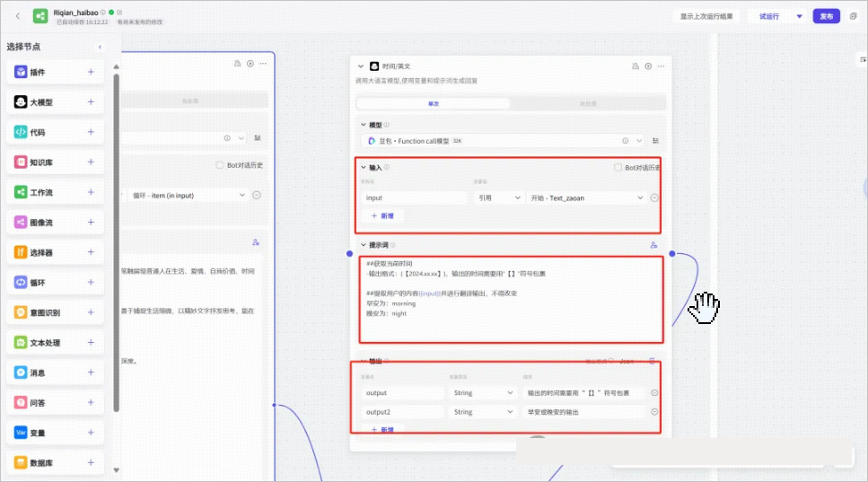Add a 循环 loop node
868x482 pixels.
coord(91,282)
